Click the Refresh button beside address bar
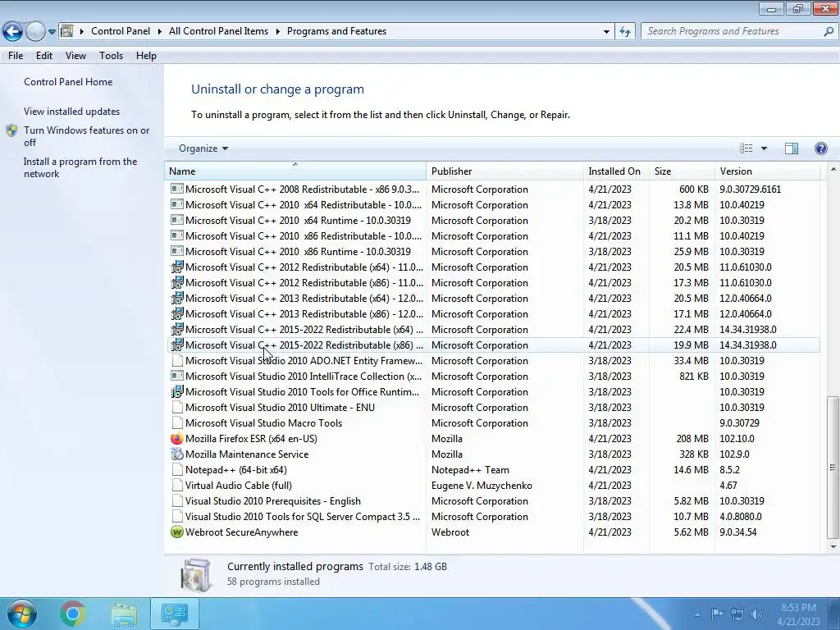 click(x=625, y=32)
